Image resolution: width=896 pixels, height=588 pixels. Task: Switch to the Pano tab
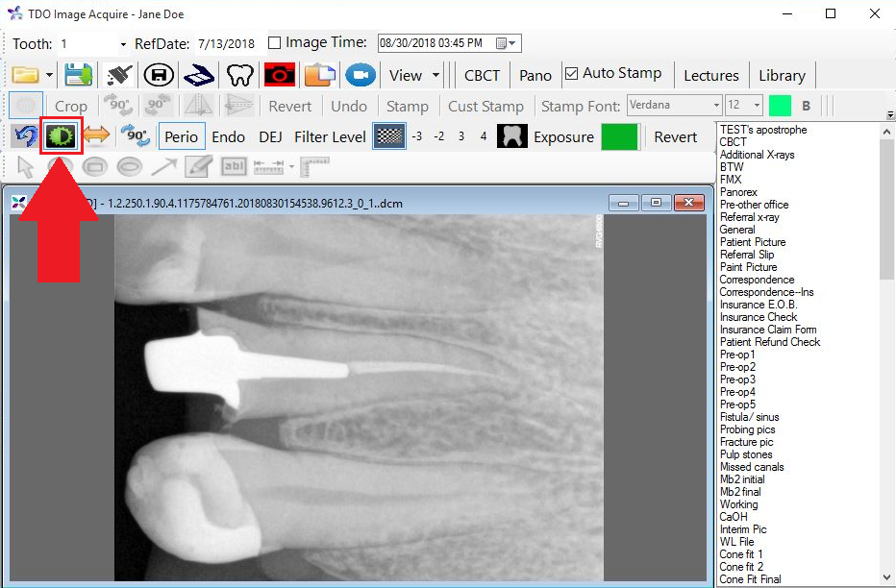[535, 74]
